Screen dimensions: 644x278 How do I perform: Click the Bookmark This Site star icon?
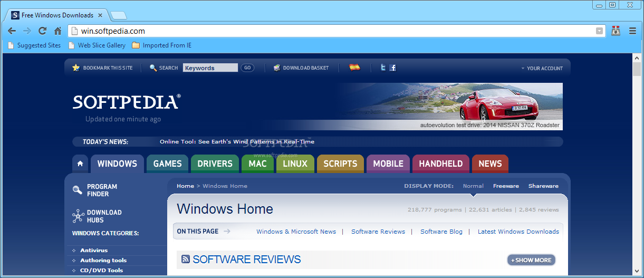point(76,68)
